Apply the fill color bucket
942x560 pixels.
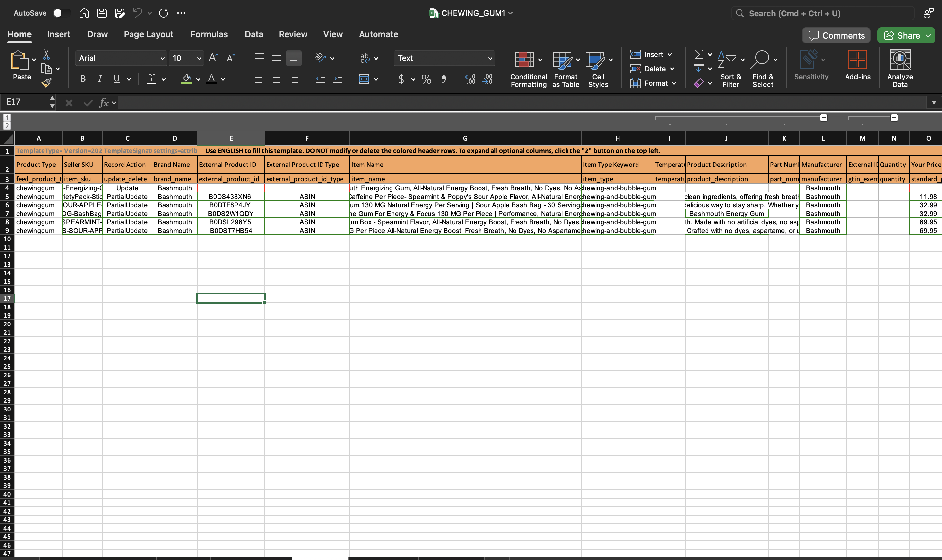tap(186, 79)
